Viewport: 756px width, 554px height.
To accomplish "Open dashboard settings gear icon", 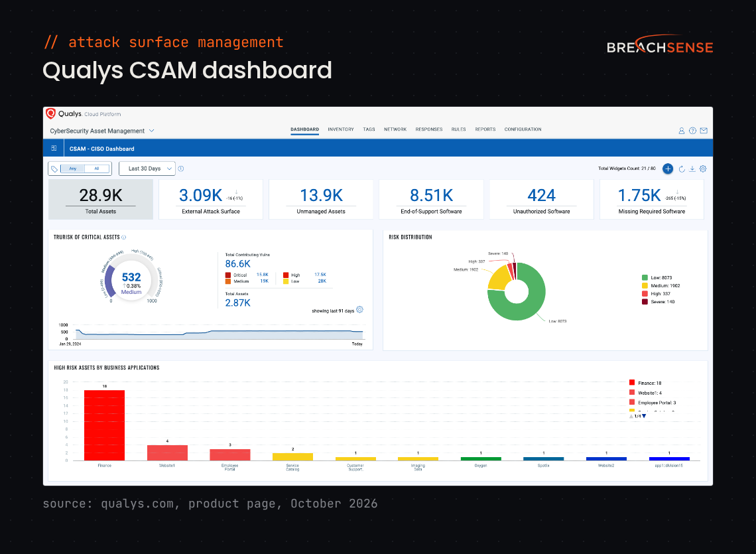I will [703, 169].
